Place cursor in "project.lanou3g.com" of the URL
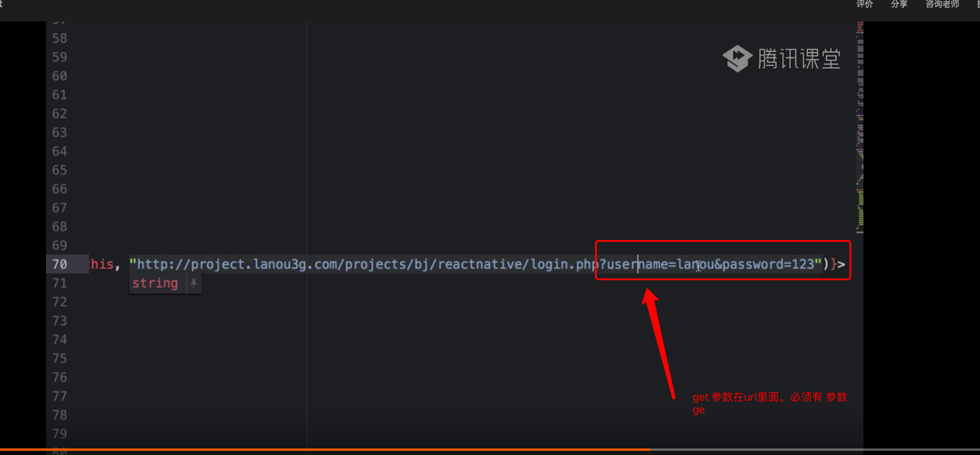 click(x=264, y=264)
